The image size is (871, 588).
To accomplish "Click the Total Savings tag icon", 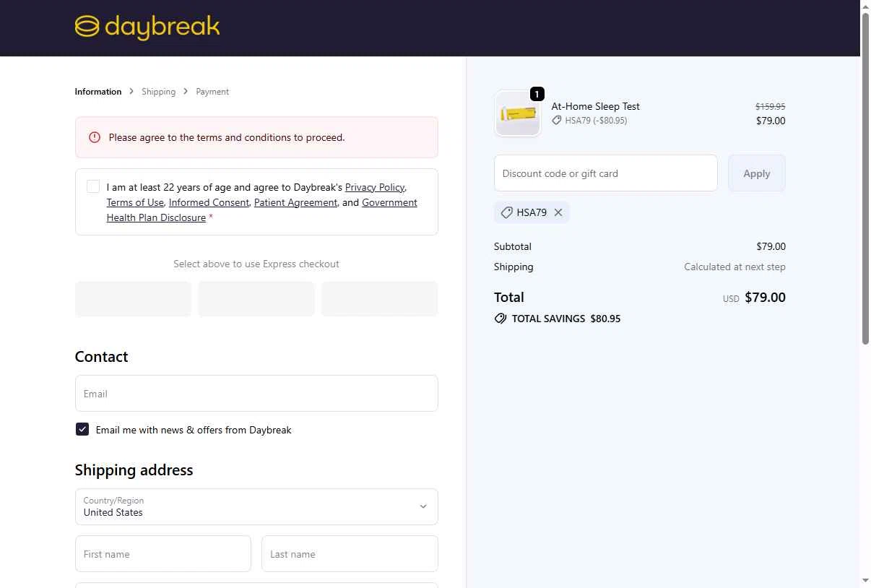I will (x=500, y=319).
